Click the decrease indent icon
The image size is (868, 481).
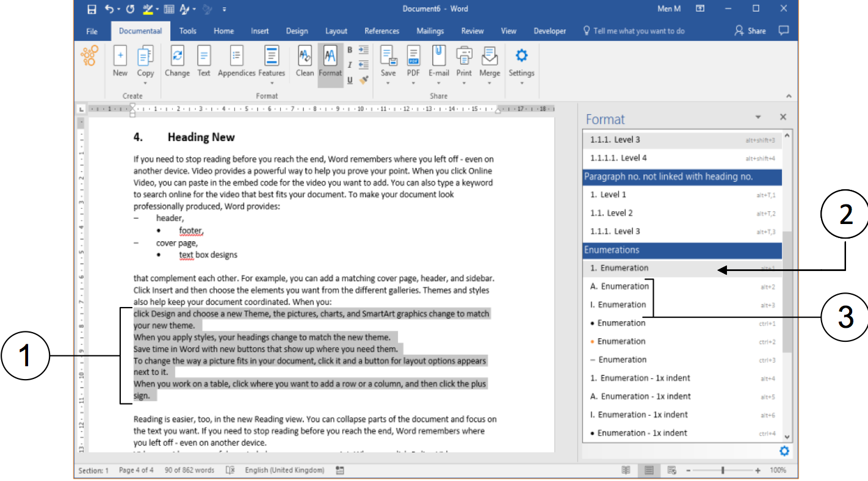pos(364,65)
